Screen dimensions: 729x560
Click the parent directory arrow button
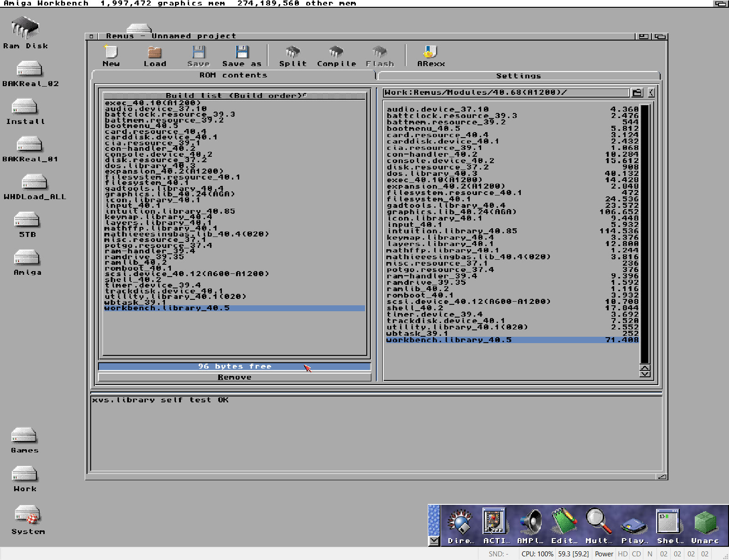tap(651, 92)
